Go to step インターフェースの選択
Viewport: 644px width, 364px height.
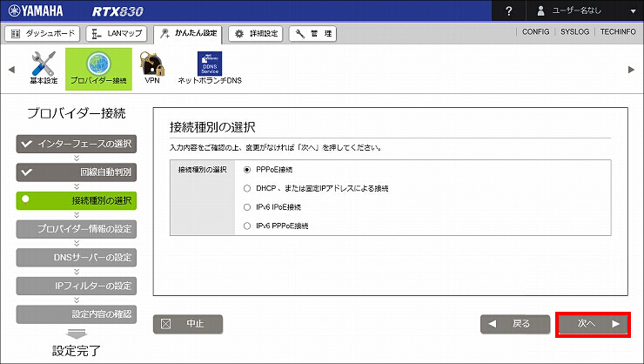[77, 144]
